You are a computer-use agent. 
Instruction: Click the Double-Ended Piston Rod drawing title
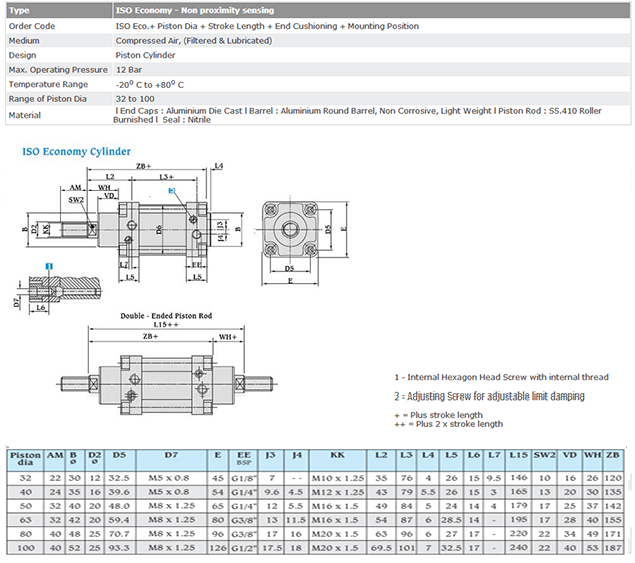(166, 316)
